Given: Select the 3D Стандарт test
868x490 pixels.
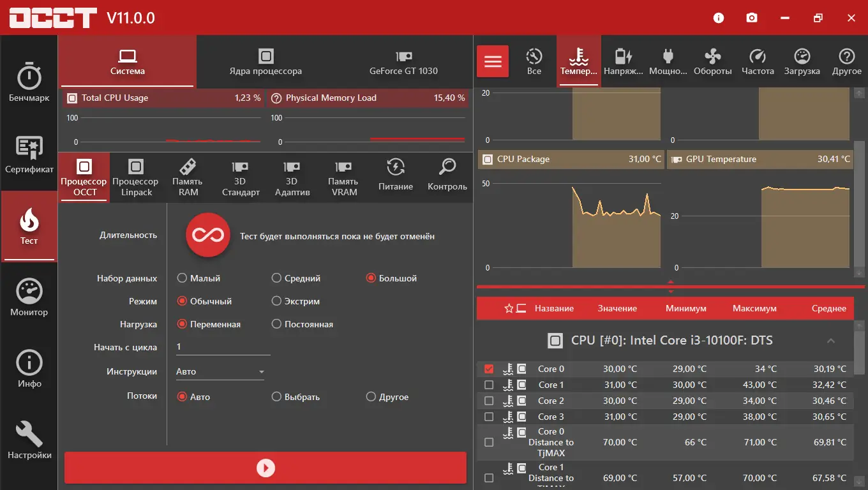Looking at the screenshot, I should (240, 176).
